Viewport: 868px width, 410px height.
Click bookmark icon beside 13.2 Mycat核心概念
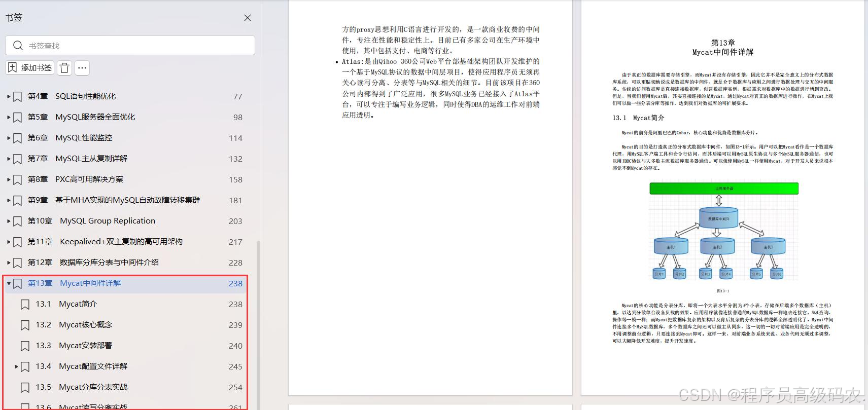[25, 325]
